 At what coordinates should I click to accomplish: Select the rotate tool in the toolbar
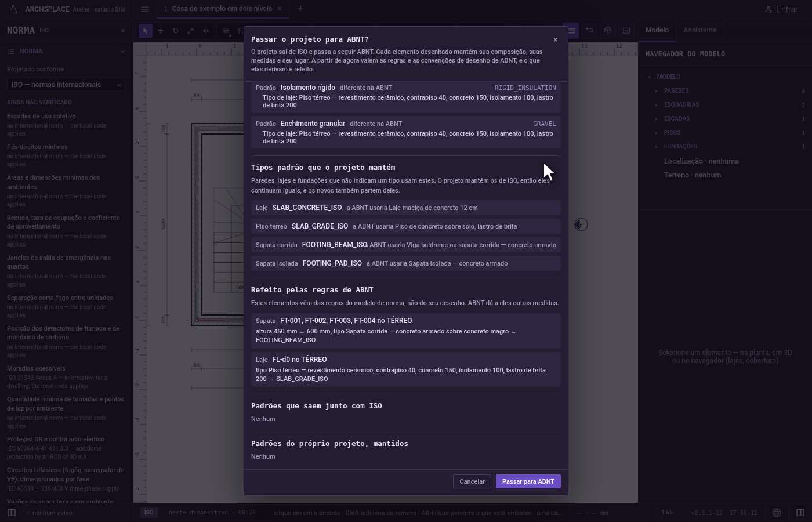[x=176, y=31]
